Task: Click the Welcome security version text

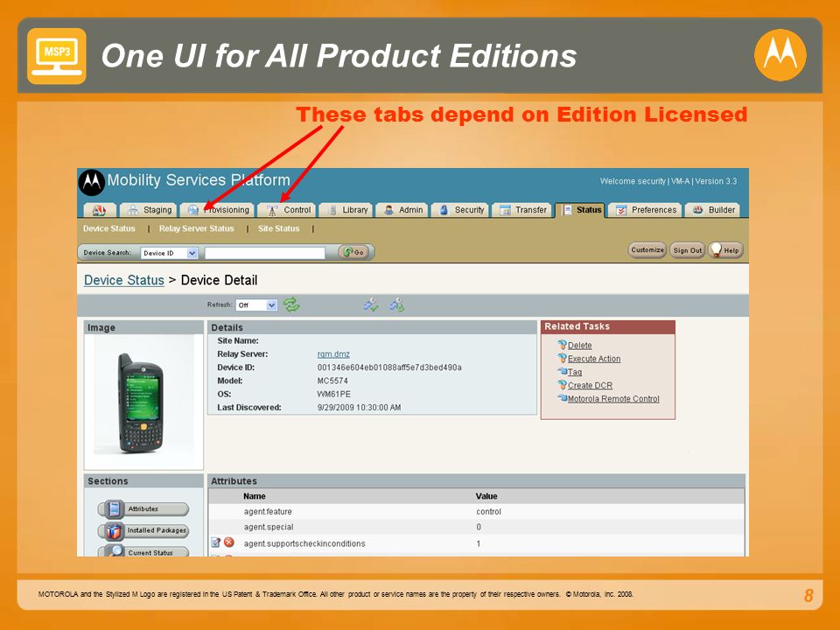Action: (x=668, y=181)
